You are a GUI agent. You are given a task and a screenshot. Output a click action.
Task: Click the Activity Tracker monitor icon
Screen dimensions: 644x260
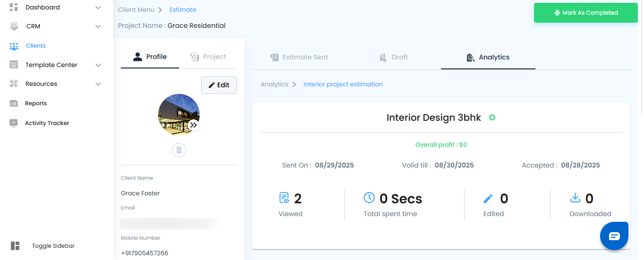14,123
